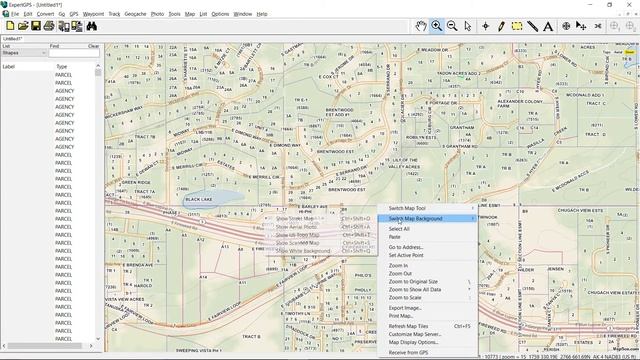Select the pencil Track tool

pyautogui.click(x=501, y=26)
